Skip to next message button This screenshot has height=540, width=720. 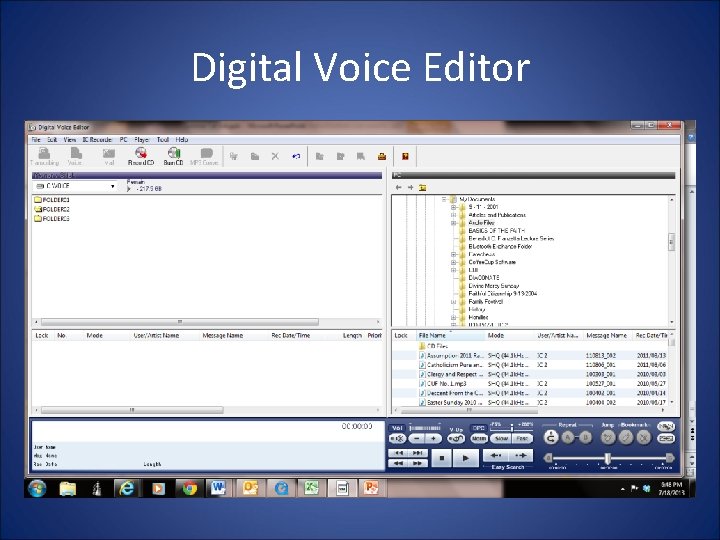point(418,453)
